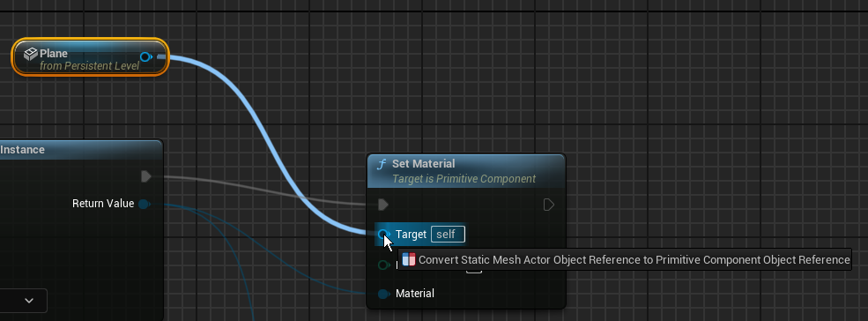
Task: Click the self field beside Target
Action: pos(448,235)
